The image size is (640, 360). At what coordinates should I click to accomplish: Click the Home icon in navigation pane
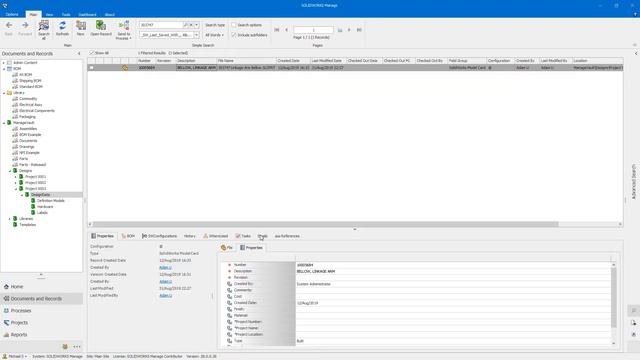tap(6, 287)
